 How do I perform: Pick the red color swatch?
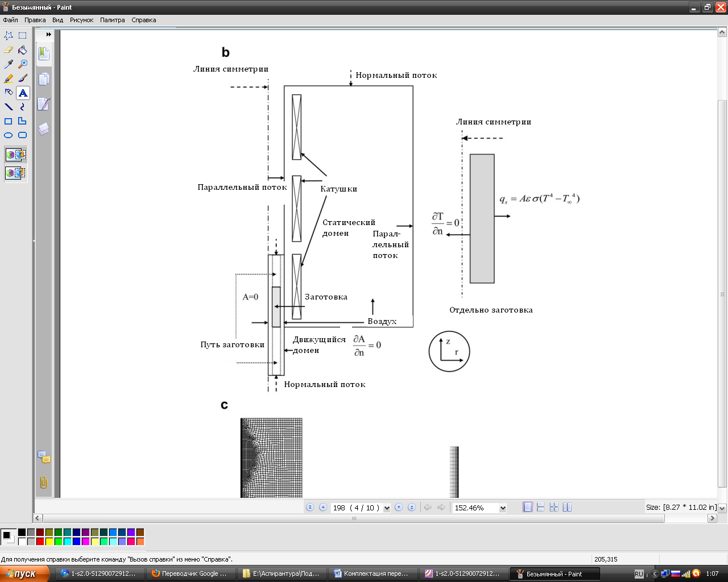(x=40, y=542)
